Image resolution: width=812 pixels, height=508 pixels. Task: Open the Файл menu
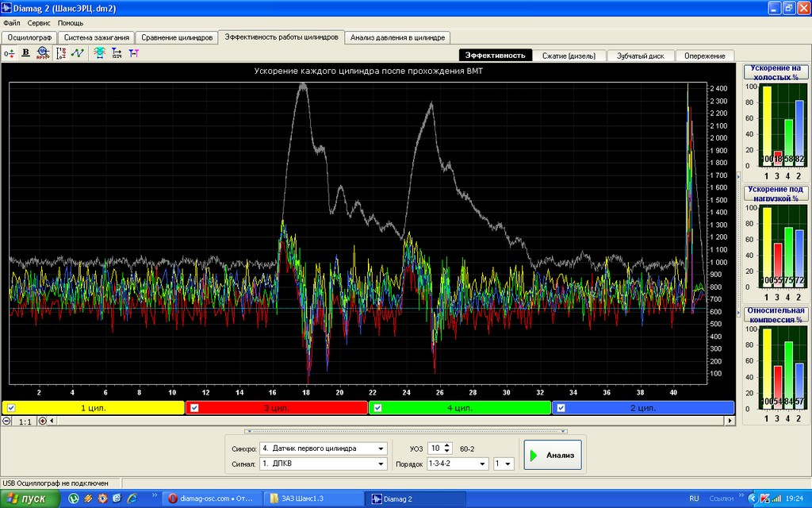12,23
